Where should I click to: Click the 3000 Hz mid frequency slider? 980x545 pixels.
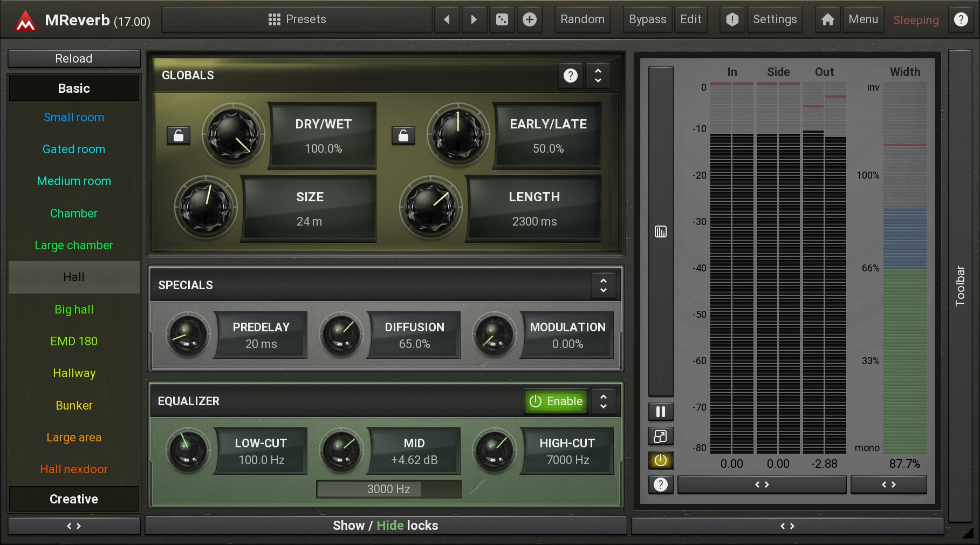[388, 489]
